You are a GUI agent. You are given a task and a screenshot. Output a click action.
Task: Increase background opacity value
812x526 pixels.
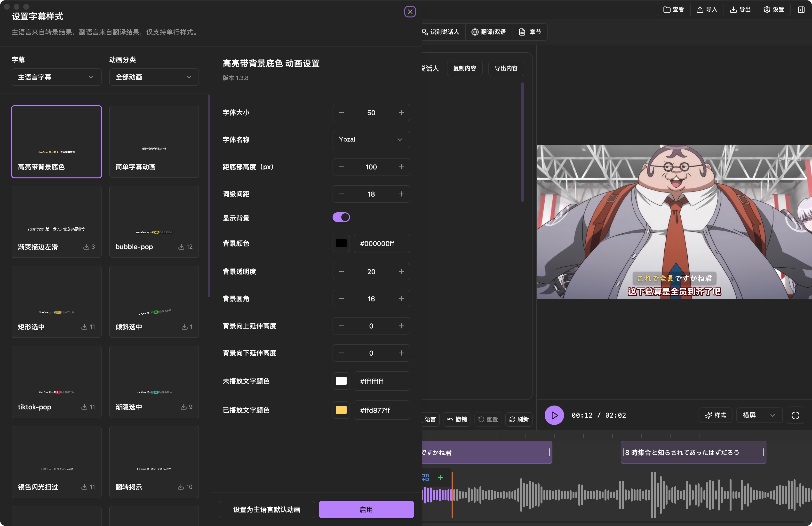401,271
